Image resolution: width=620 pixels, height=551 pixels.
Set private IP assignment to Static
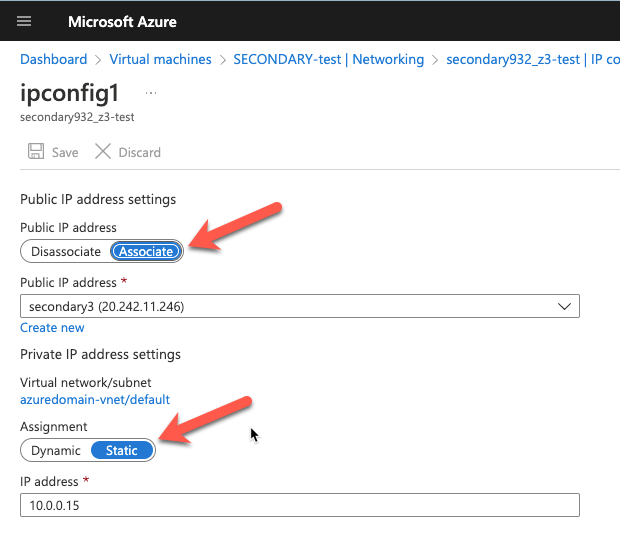point(122,451)
